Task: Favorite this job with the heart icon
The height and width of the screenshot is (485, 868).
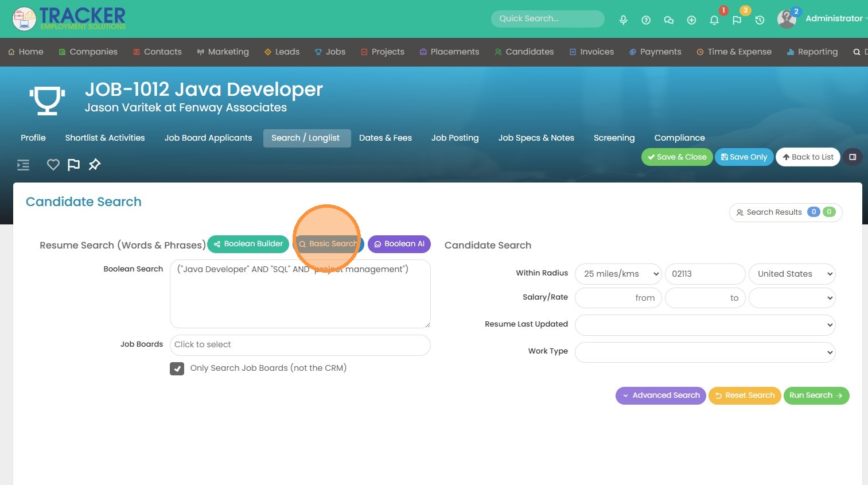Action: pyautogui.click(x=53, y=165)
